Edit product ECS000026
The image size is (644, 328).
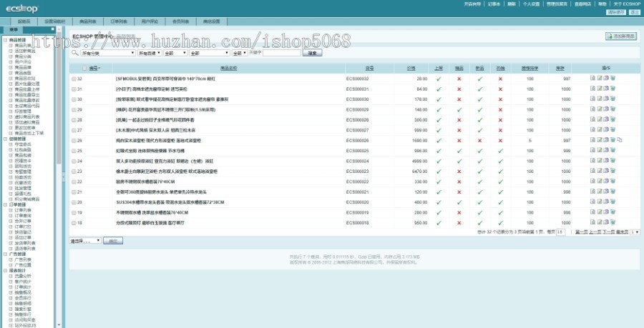[x=599, y=140]
